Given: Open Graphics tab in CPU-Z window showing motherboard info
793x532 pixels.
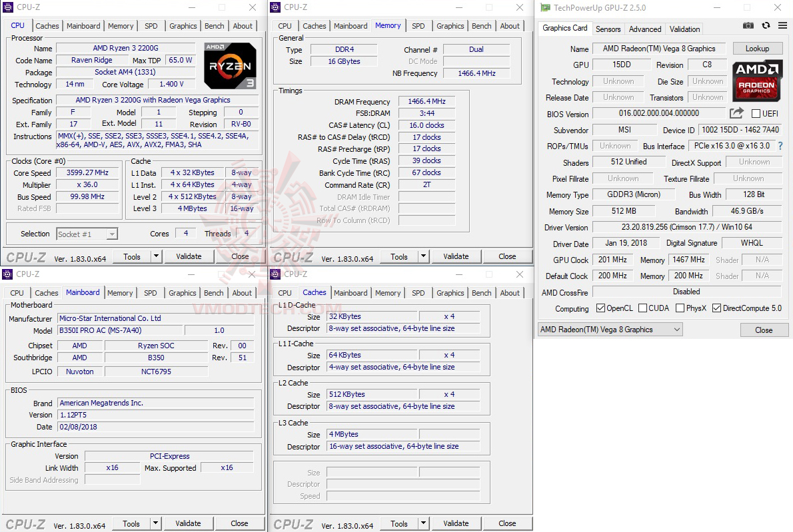Looking at the screenshot, I should 183,292.
